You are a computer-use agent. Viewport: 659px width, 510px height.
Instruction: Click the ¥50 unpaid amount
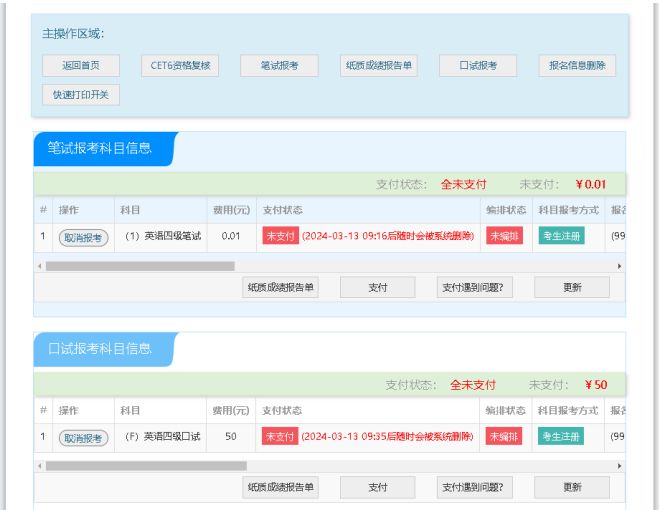pos(596,385)
